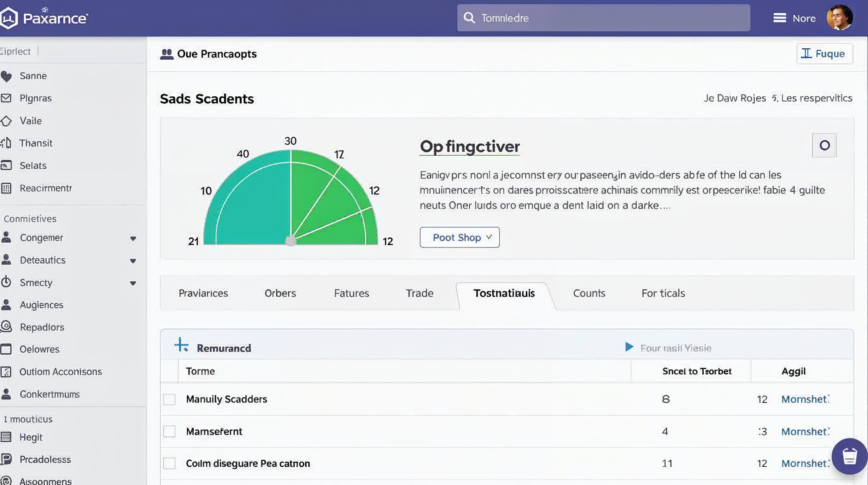868x485 pixels.
Task: Switch to the Orbers tab
Action: coord(280,293)
